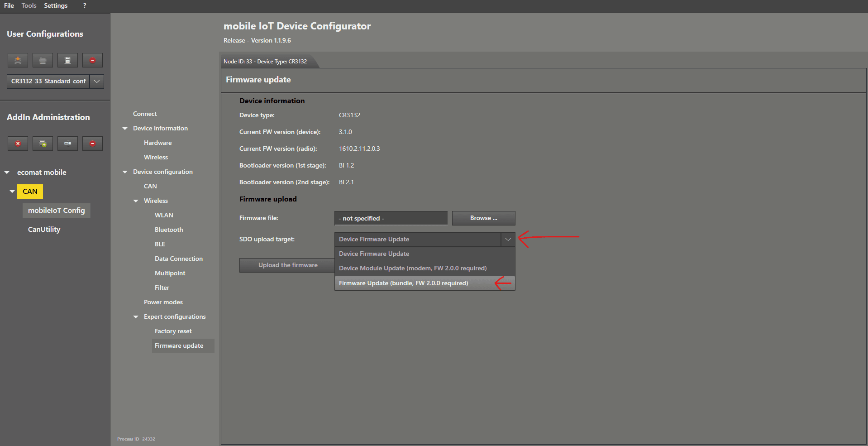Collapse the ecomat mobile tree arrow
Viewport: 868px width, 446px height.
pos(7,173)
